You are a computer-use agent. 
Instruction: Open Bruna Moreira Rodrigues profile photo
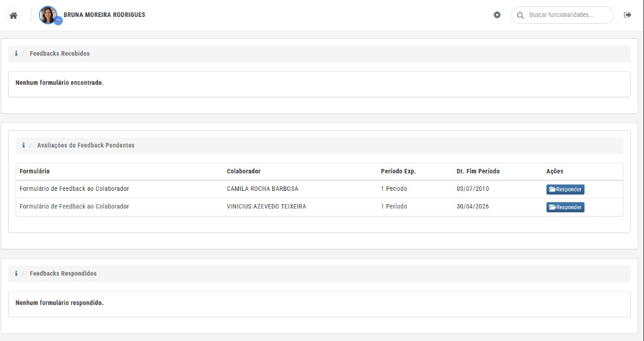48,15
